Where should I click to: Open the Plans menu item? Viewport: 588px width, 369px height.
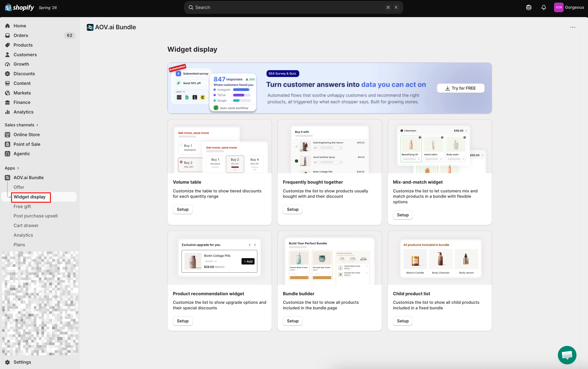click(x=19, y=245)
